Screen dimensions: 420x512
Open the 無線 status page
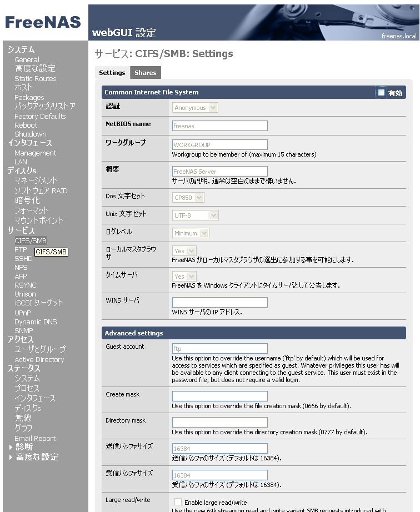tap(23, 418)
